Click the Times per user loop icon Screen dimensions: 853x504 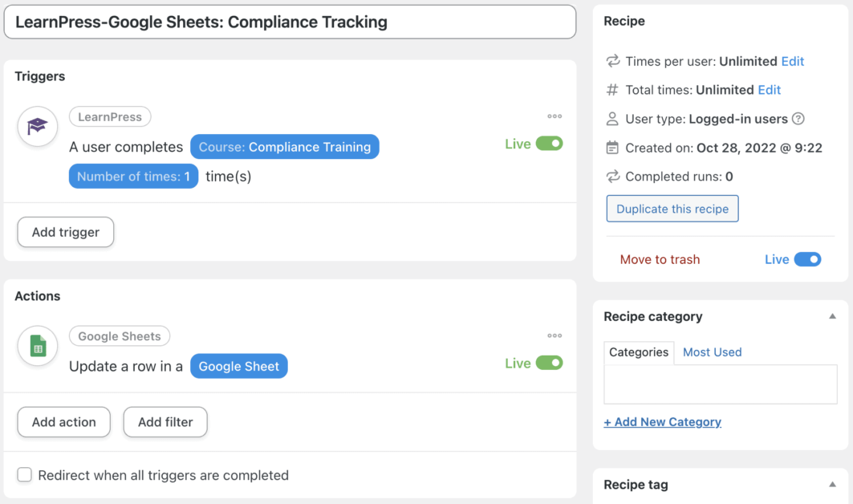click(x=612, y=61)
